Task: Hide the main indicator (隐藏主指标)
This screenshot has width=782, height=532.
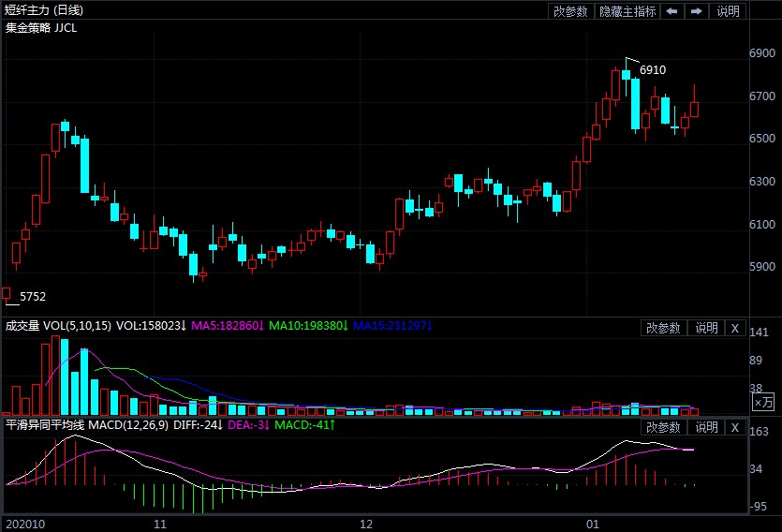Action: tap(627, 11)
